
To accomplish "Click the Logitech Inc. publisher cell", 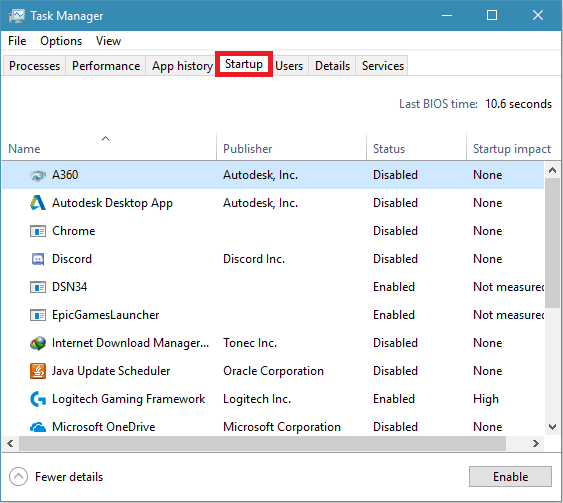I will (257, 399).
